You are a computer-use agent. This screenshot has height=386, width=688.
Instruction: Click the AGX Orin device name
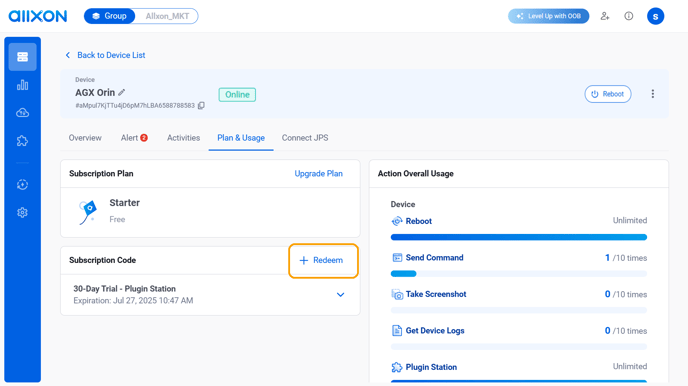click(x=95, y=93)
